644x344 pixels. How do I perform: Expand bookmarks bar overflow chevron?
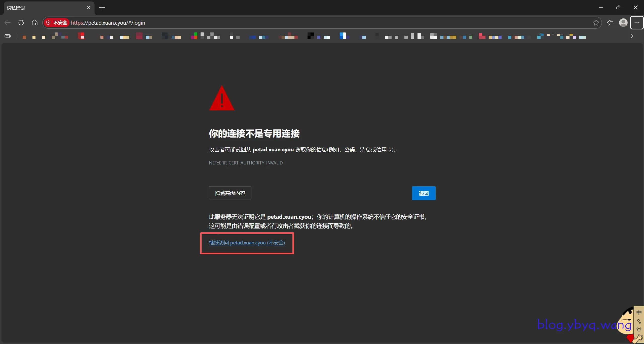pyautogui.click(x=632, y=36)
